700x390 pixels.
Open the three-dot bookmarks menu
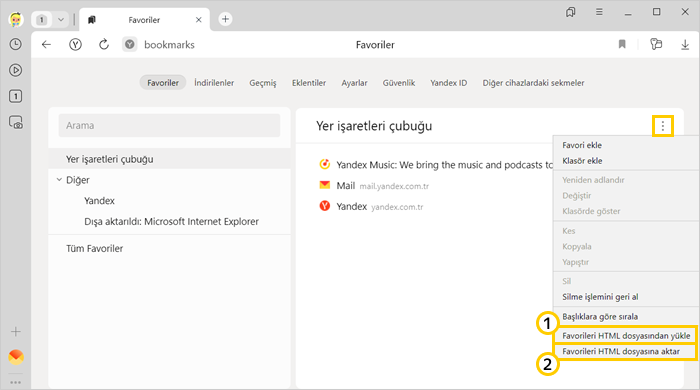662,126
